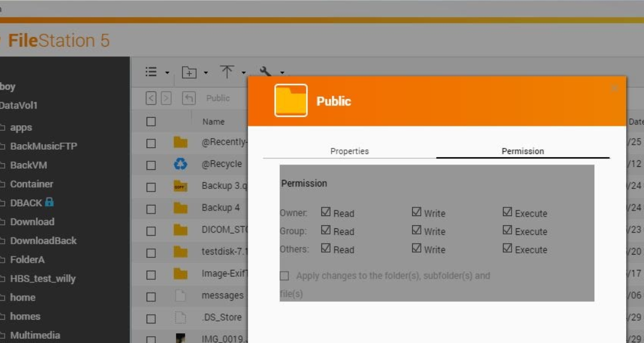Switch to the Properties tab
Screen dimensions: 644x343
click(x=350, y=151)
